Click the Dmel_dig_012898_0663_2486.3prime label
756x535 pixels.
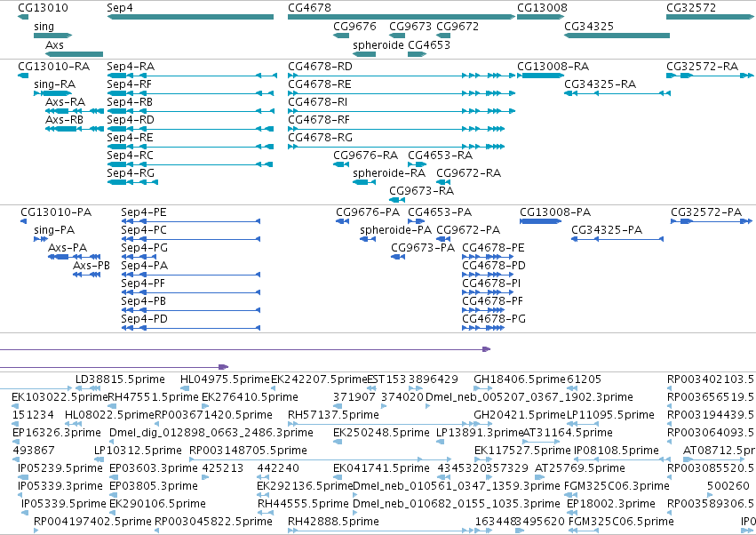coord(211,433)
